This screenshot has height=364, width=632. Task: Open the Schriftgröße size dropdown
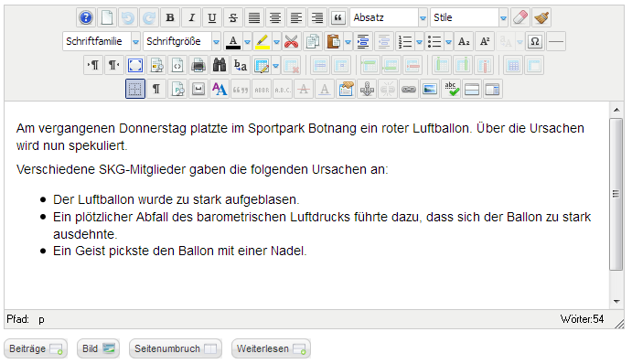click(182, 41)
